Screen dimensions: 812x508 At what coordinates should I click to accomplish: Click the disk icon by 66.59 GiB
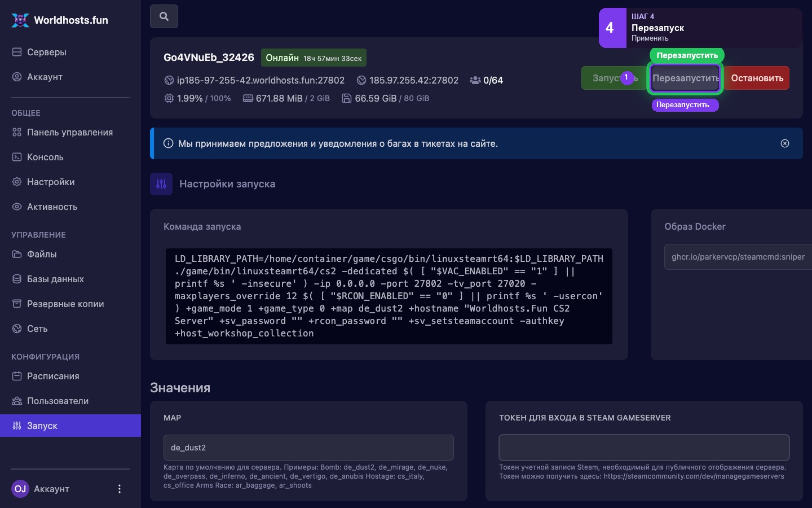click(x=347, y=98)
